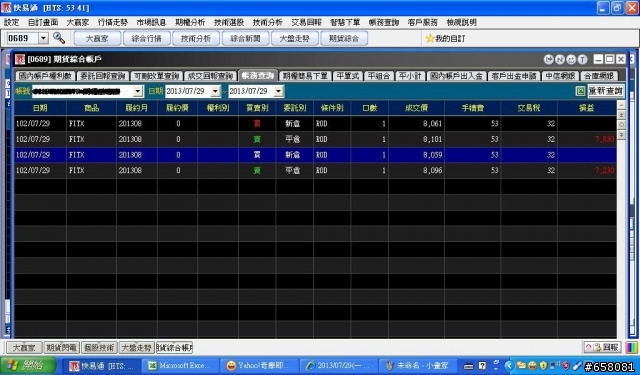Click the start date field 2013/07/29

click(x=188, y=91)
